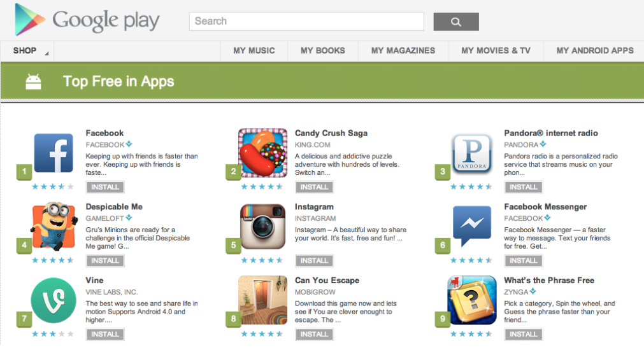This screenshot has height=348, width=644.
Task: Open the MY ANDROID APPS tab
Action: (594, 51)
